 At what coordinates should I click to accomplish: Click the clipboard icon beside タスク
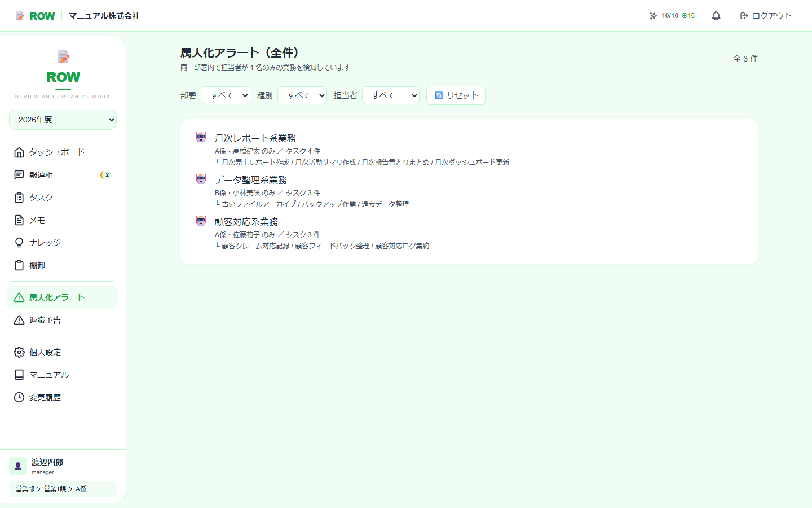(x=19, y=198)
